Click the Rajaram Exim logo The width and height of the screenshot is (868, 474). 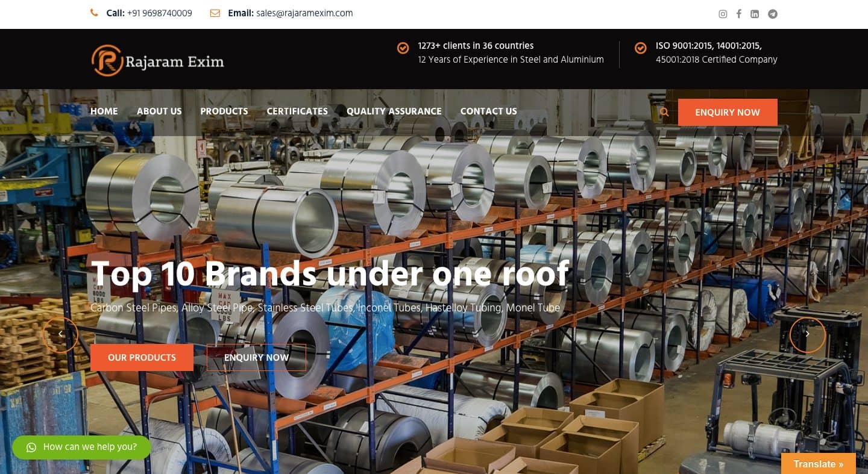158,61
